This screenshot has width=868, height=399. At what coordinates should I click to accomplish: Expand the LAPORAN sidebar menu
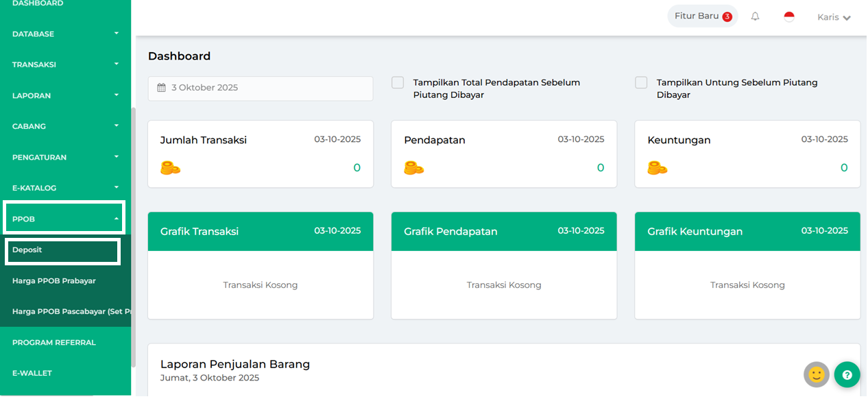65,95
